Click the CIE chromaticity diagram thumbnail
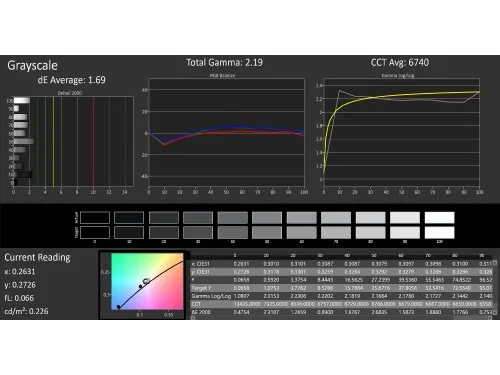The height and width of the screenshot is (375, 500). (147, 282)
